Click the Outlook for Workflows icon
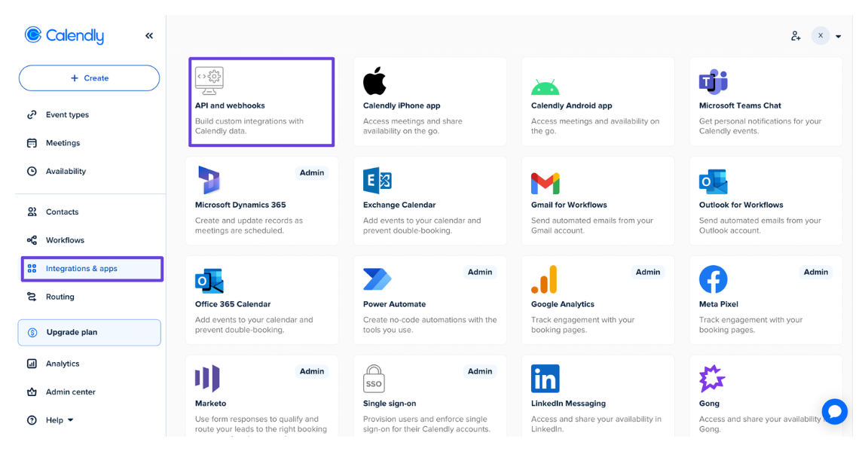This screenshot has width=868, height=451. 713,181
